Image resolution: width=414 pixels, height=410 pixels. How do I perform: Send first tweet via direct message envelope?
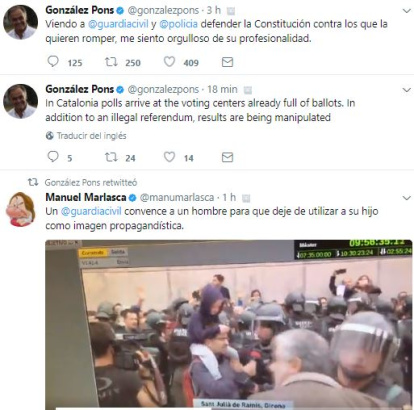pos(227,62)
